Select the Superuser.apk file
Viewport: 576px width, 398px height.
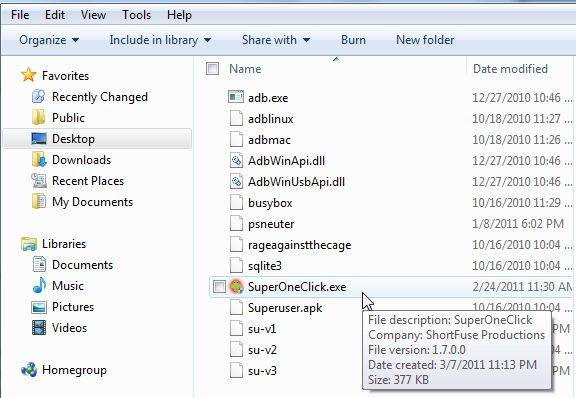click(x=285, y=308)
